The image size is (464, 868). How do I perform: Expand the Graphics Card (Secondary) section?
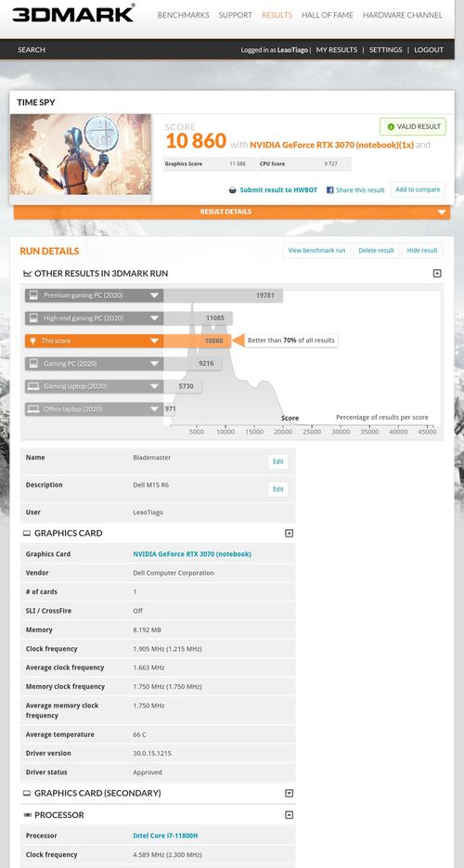(x=289, y=793)
